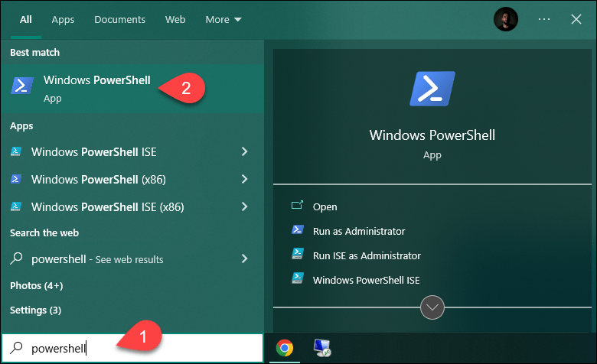Select Windows PowerShell ISE (x86) result

[132, 206]
